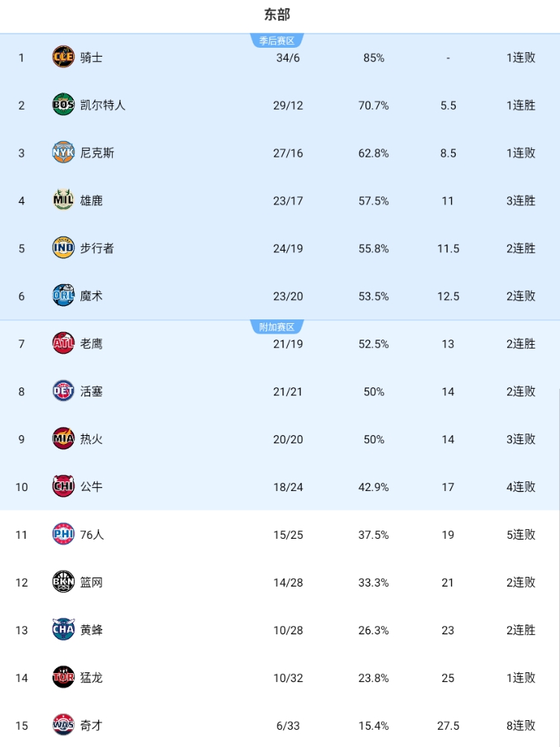The image size is (560, 747).
Task: Click the Heat MIA team logo
Action: [x=63, y=439]
